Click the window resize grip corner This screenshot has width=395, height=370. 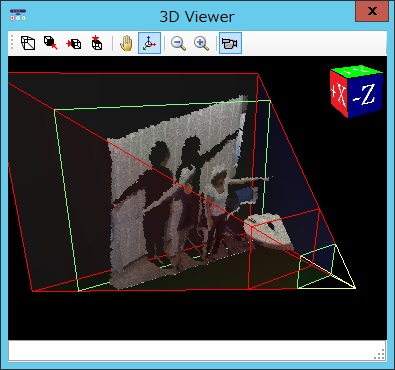click(x=380, y=354)
